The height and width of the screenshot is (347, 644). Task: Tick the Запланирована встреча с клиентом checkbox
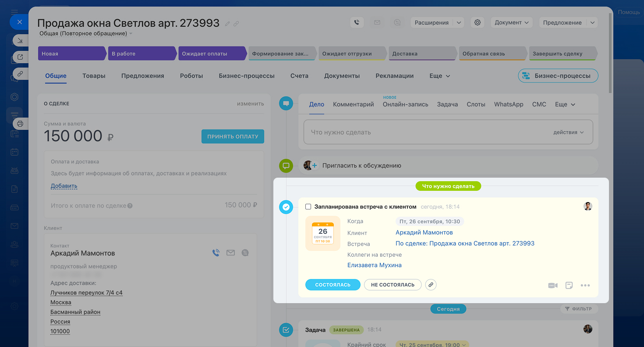click(x=308, y=207)
